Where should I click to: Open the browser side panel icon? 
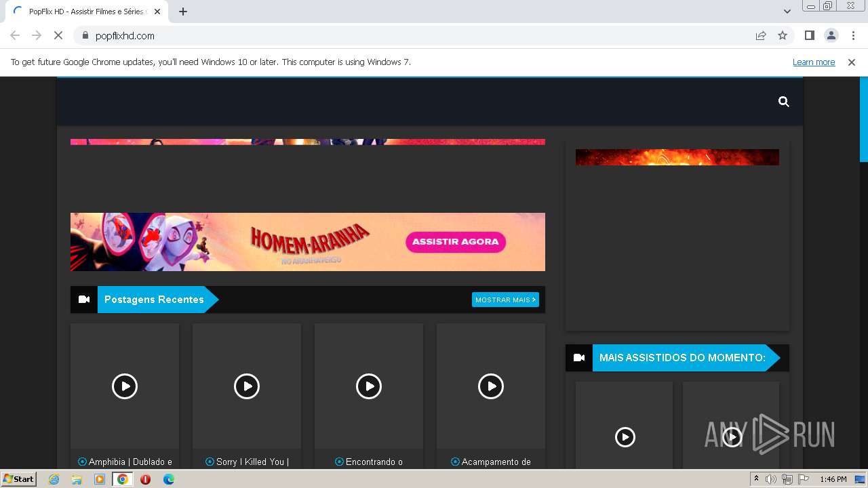809,36
